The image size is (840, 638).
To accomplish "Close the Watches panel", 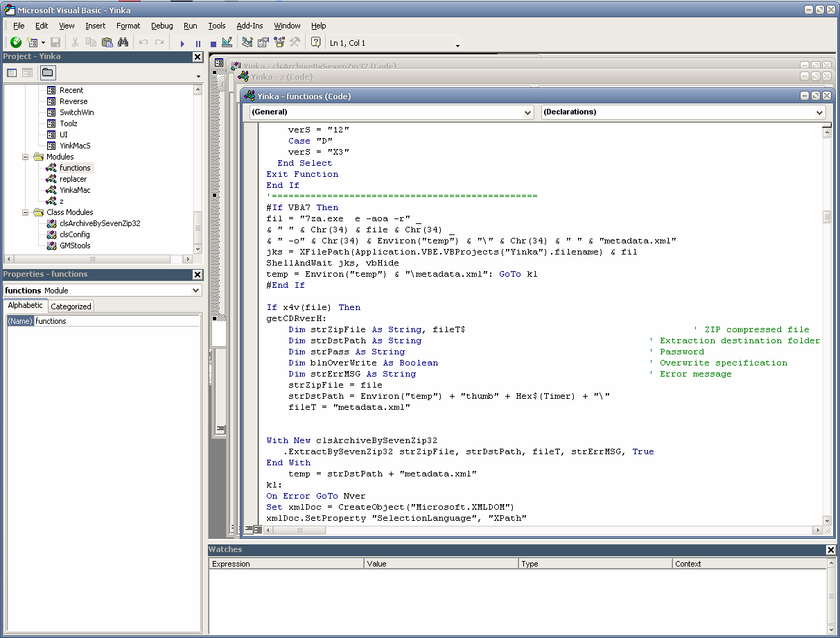I will tap(831, 550).
